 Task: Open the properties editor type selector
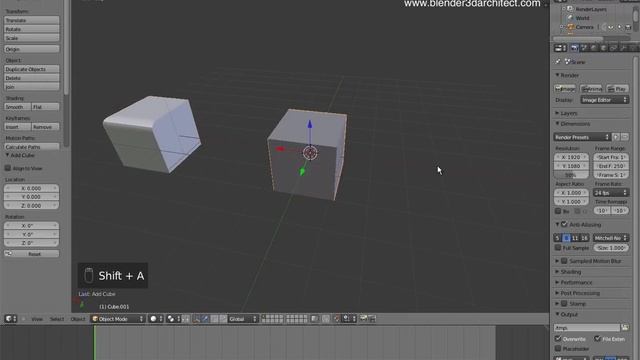560,48
